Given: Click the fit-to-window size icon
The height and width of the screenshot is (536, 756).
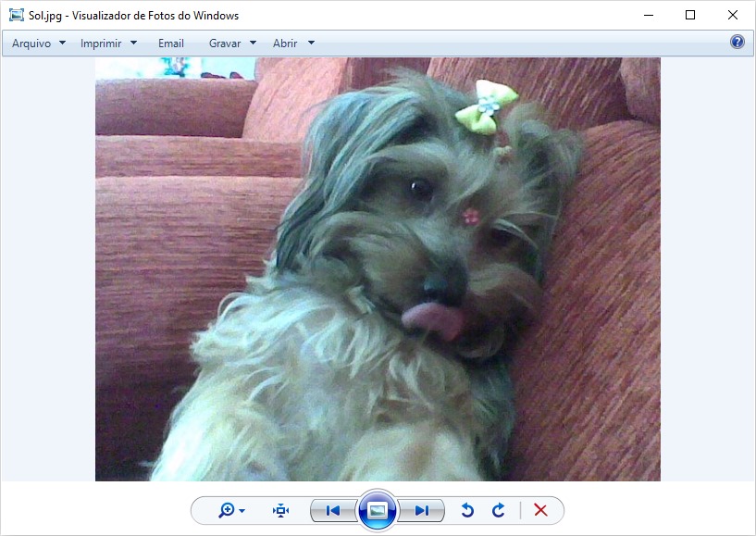Looking at the screenshot, I should pyautogui.click(x=281, y=510).
